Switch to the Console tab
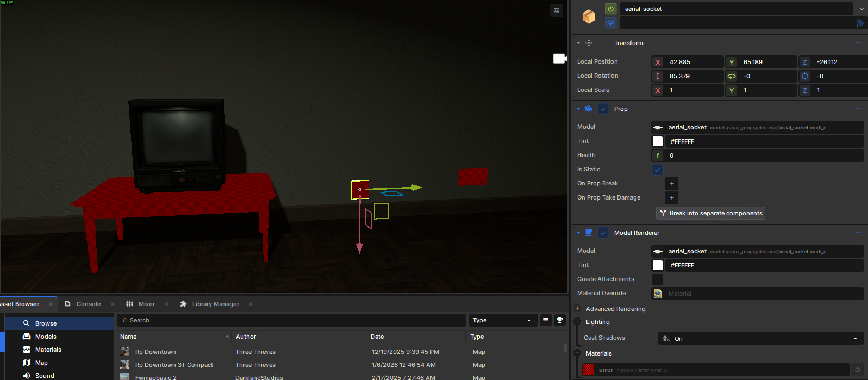Image resolution: width=868 pixels, height=380 pixels. [89, 304]
